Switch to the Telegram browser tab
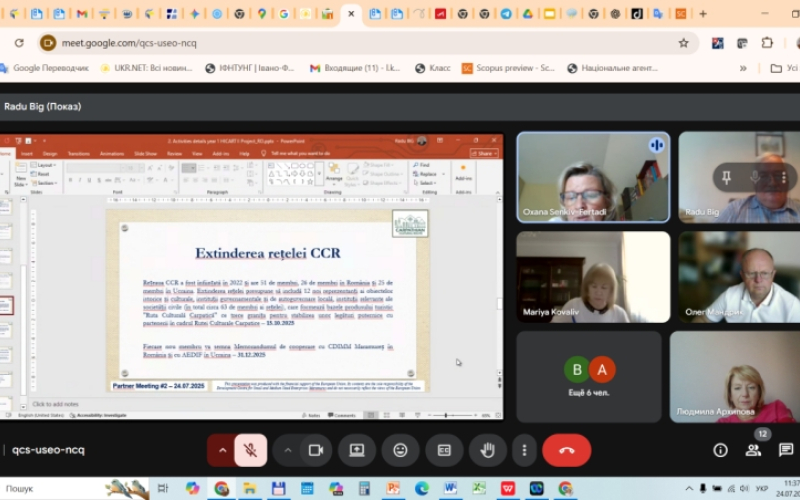Image resolution: width=800 pixels, height=500 pixels. (x=506, y=14)
